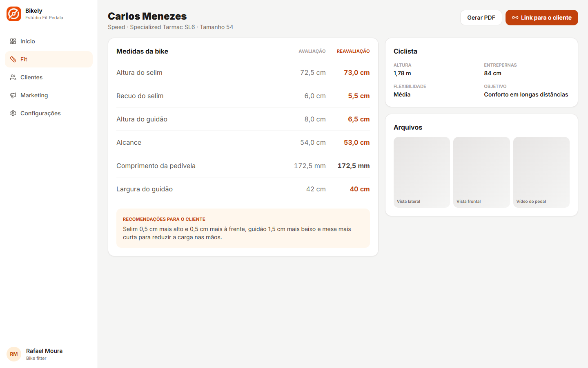Select the 40 cm handlebar width value
Screen dimensions: 588x368
pos(360,189)
